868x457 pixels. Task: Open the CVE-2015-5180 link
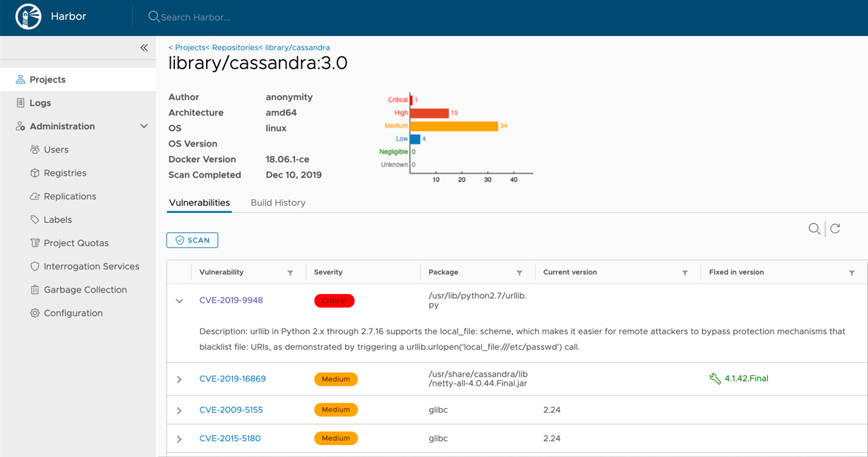[230, 438]
